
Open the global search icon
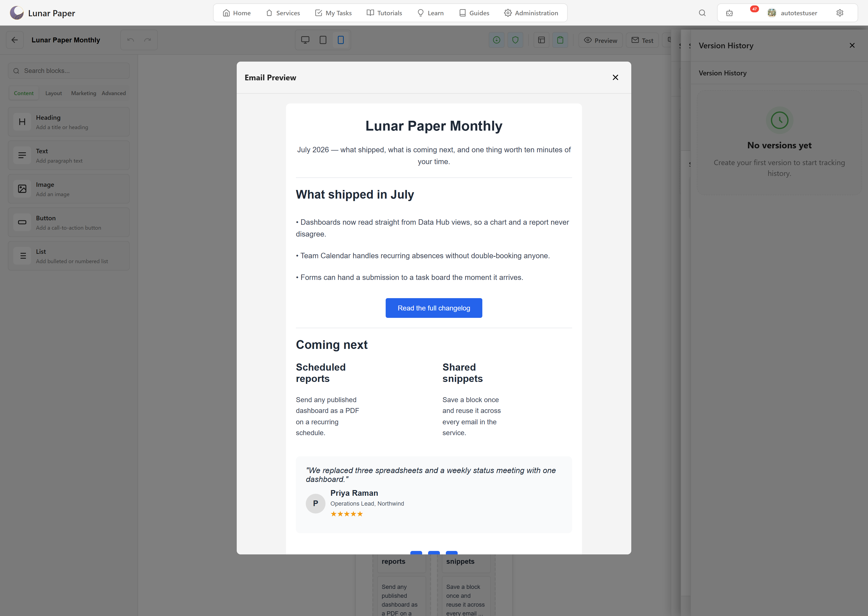(702, 13)
